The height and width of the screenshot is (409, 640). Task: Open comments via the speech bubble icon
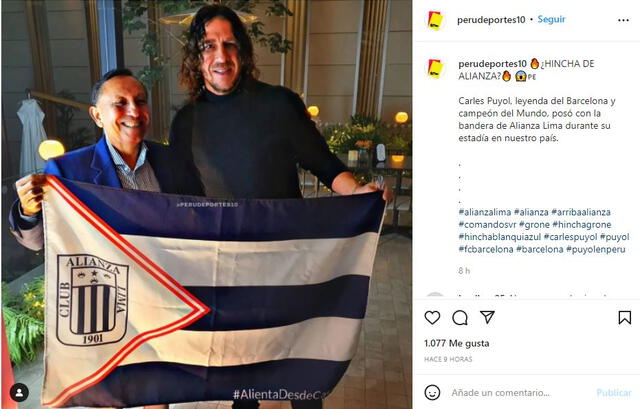pos(460,318)
